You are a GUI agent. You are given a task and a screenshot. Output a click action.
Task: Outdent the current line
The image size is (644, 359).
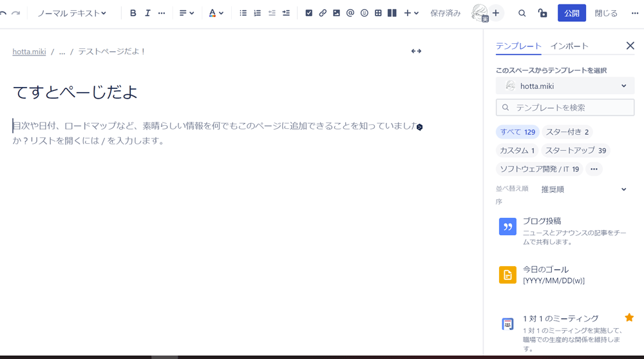272,13
